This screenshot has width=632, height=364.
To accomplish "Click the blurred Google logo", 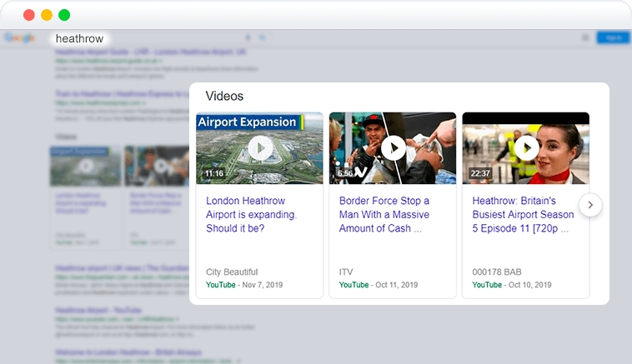I will 20,37.
